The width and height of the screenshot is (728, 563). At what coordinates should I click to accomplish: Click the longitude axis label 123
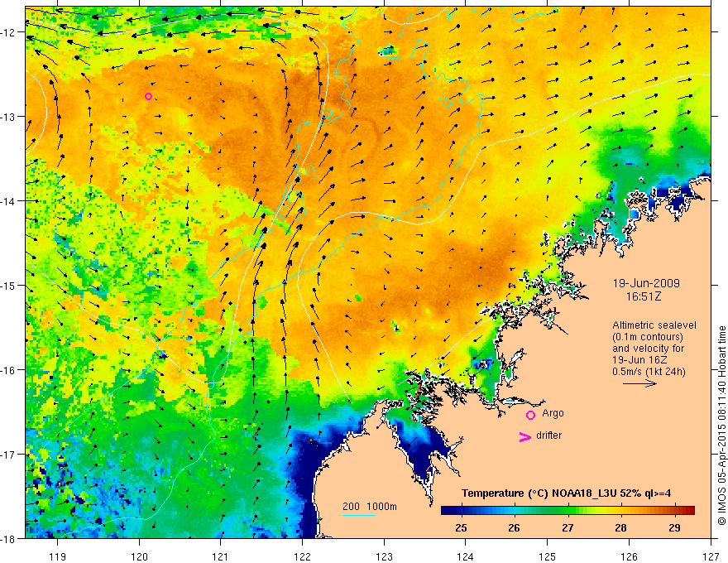click(x=384, y=556)
